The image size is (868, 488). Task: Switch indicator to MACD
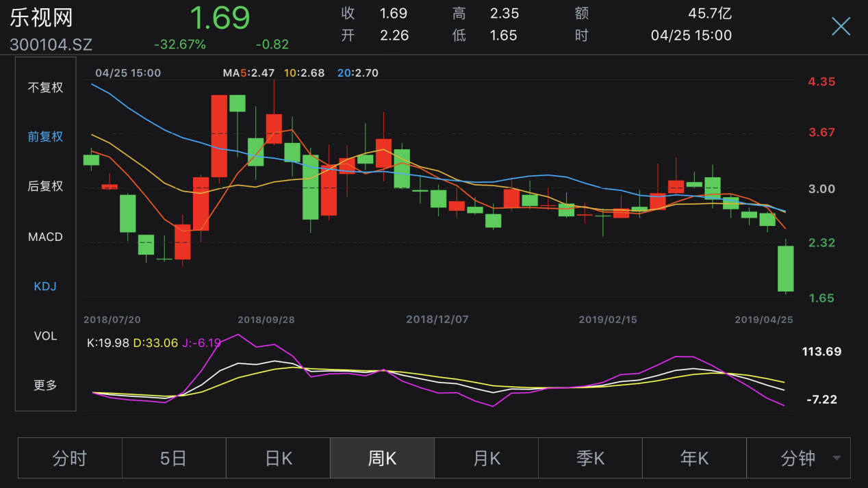45,237
